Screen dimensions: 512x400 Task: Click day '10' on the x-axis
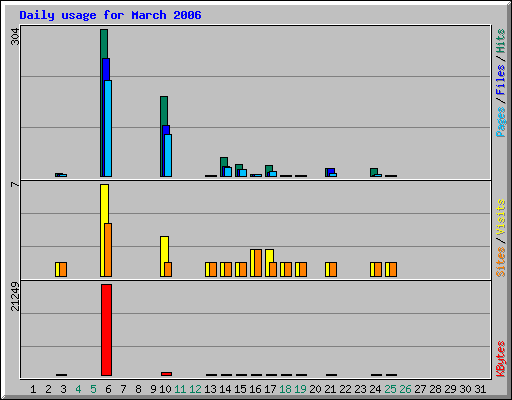[165, 389]
